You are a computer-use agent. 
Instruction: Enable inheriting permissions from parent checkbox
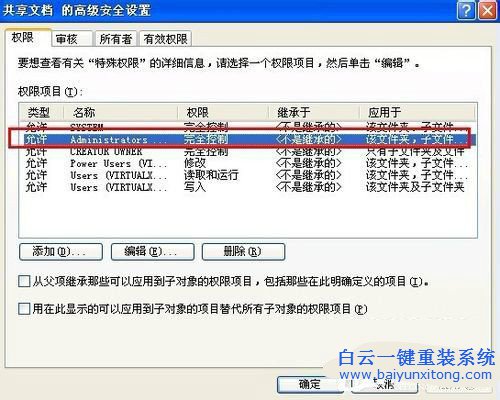click(24, 281)
